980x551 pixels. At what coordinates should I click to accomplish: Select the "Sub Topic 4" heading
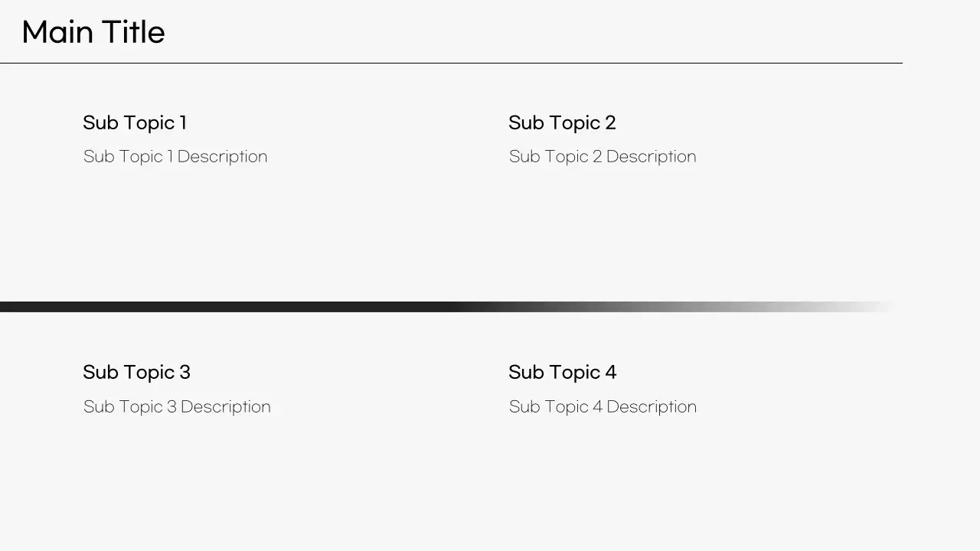pyautogui.click(x=562, y=373)
